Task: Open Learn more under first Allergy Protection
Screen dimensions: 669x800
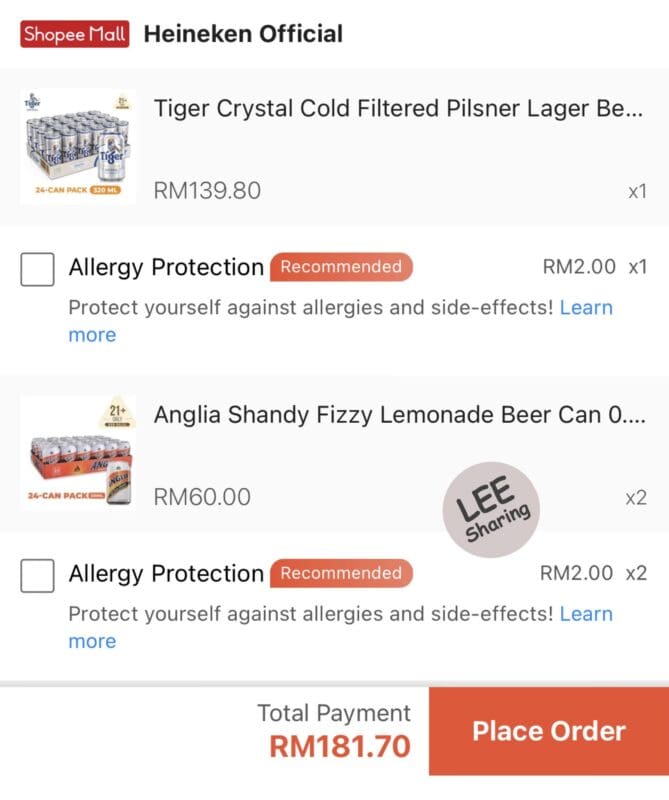Action: pyautogui.click(x=586, y=308)
